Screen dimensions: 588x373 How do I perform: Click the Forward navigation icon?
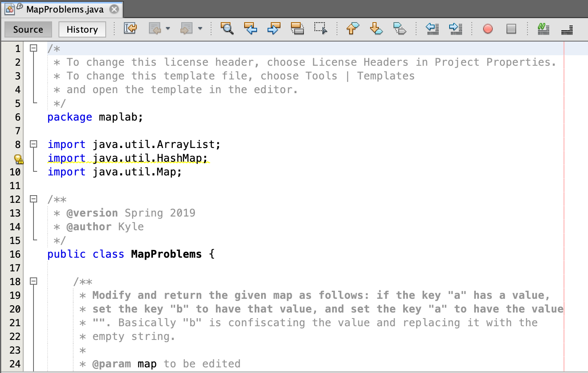[x=186, y=29]
